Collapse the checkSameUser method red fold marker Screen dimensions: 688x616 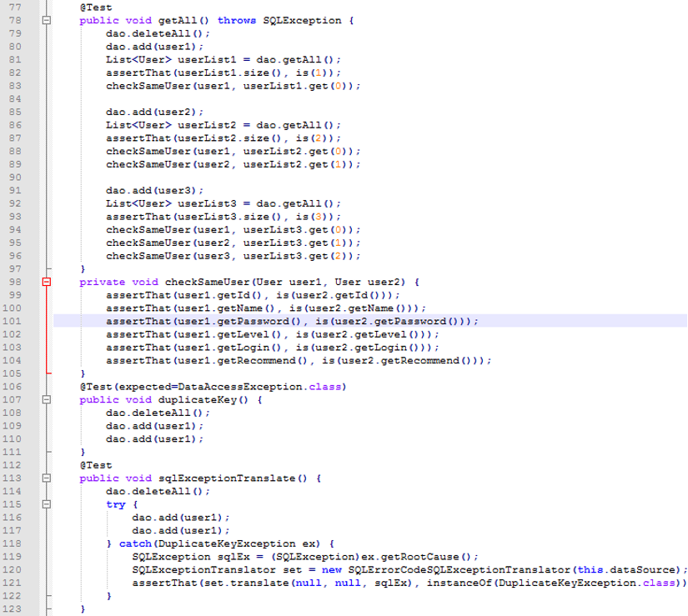47,282
